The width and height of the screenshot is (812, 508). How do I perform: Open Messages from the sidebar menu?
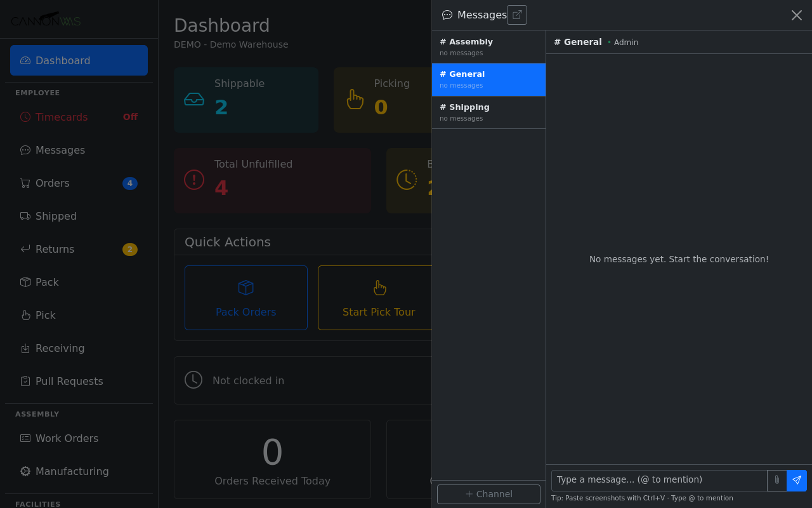point(60,150)
